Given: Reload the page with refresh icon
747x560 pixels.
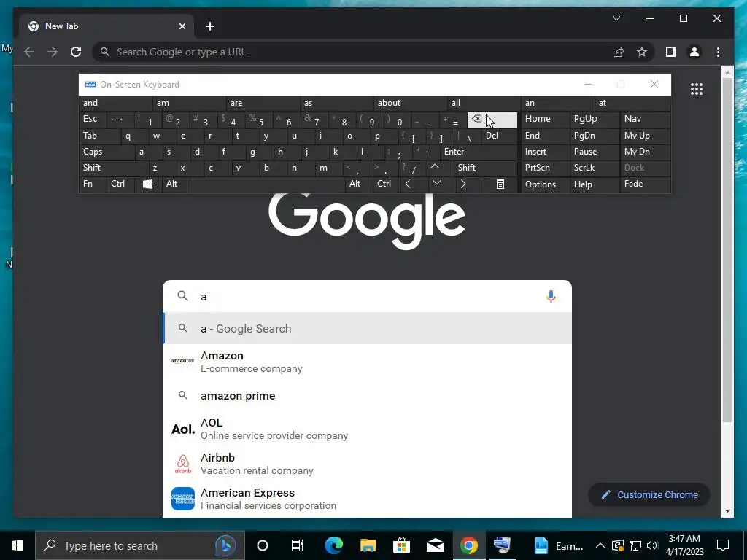Looking at the screenshot, I should tap(76, 52).
